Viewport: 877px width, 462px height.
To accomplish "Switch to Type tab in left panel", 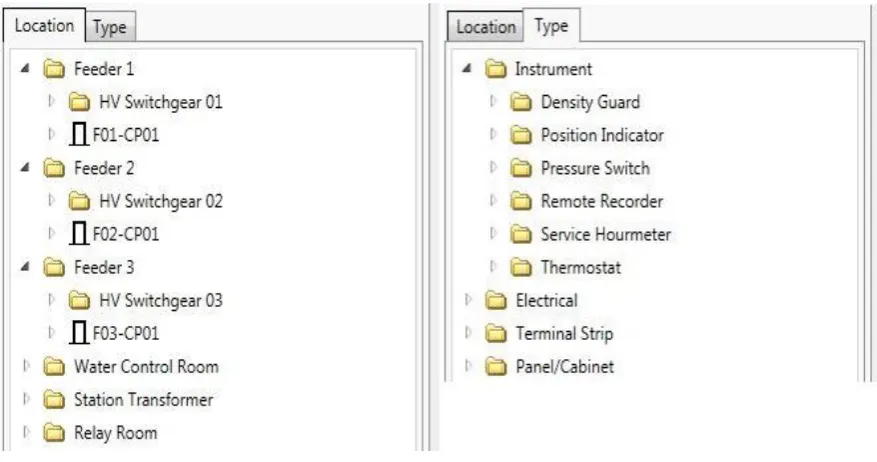I will click(x=110, y=27).
